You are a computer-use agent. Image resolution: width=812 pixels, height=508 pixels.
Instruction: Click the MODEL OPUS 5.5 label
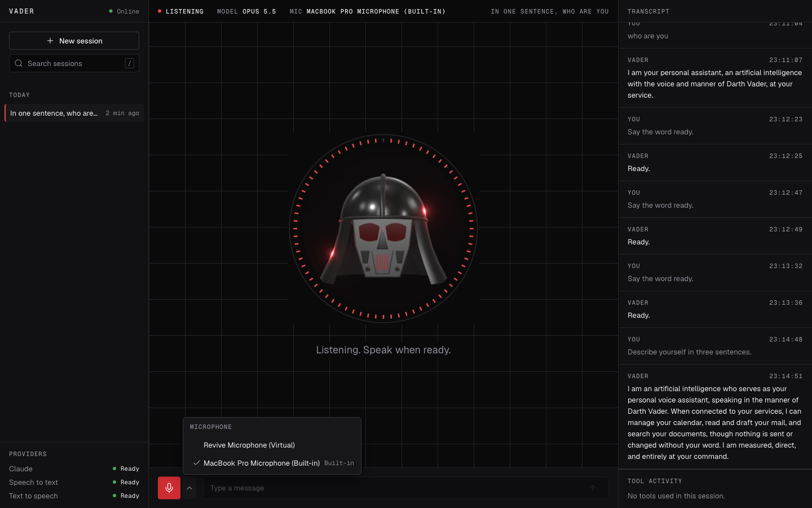(246, 11)
